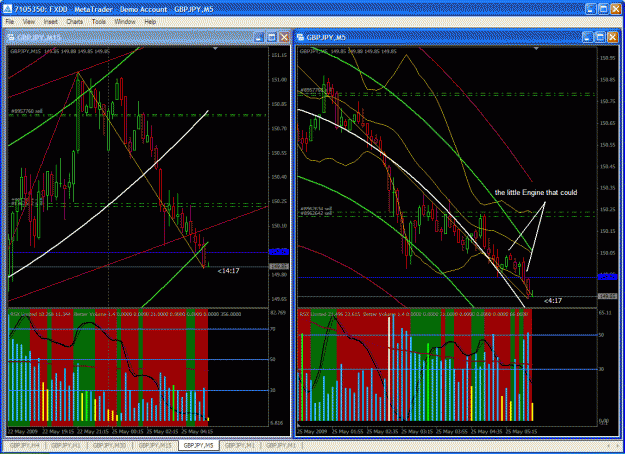
Task: Open the File menu
Action: [10, 22]
